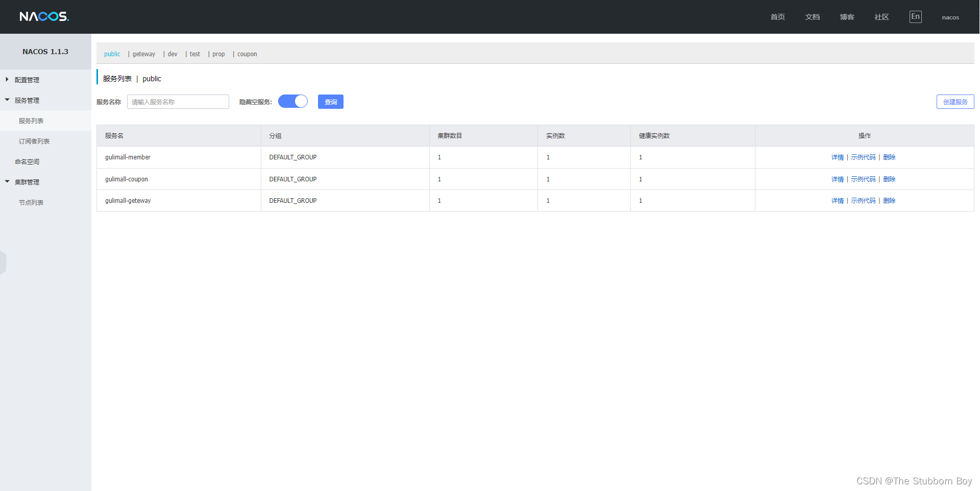Open 示例代码 for gulimall-geteway

(863, 201)
